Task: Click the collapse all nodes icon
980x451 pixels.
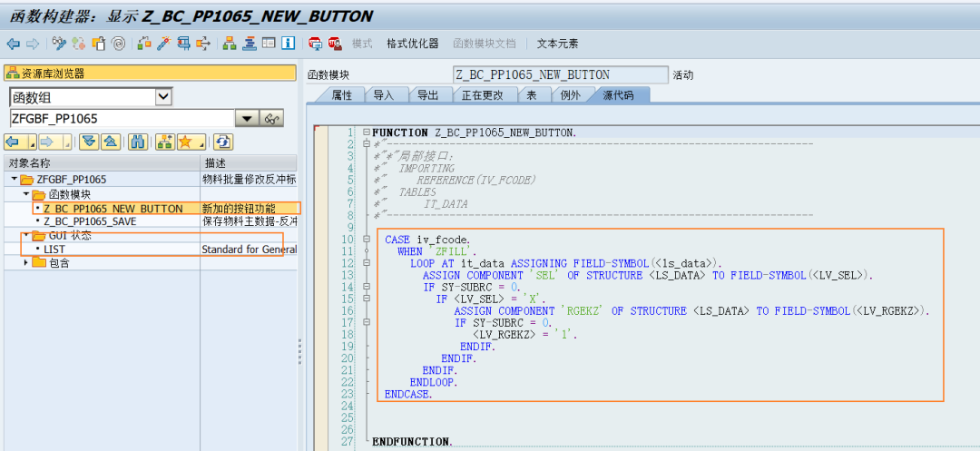Action: [111, 142]
